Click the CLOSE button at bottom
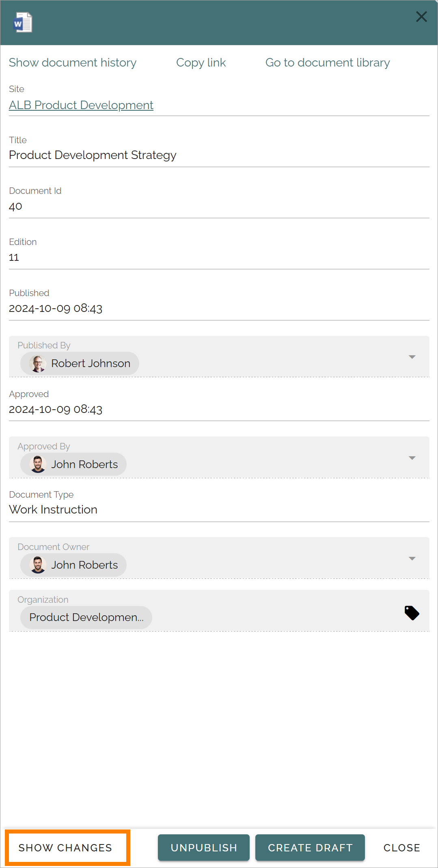Screen dimensions: 438x868 tap(401, 848)
